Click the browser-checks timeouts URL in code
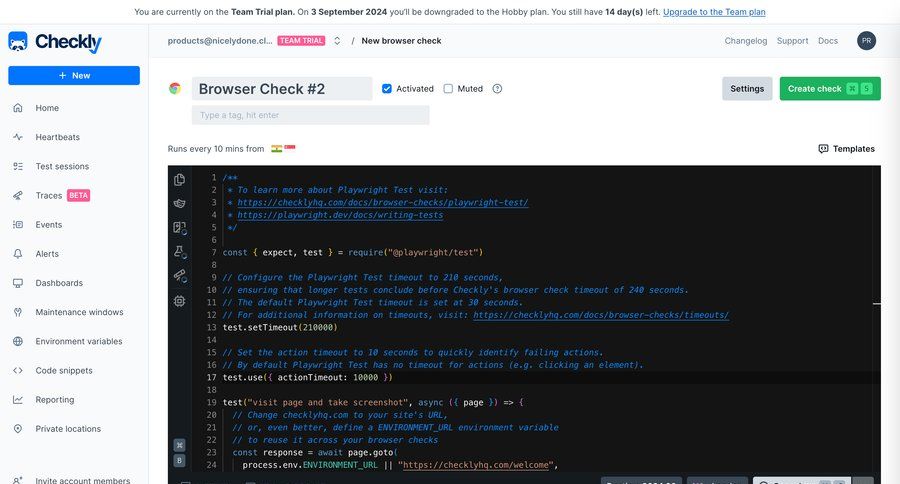This screenshot has height=484, width=900. pos(601,315)
